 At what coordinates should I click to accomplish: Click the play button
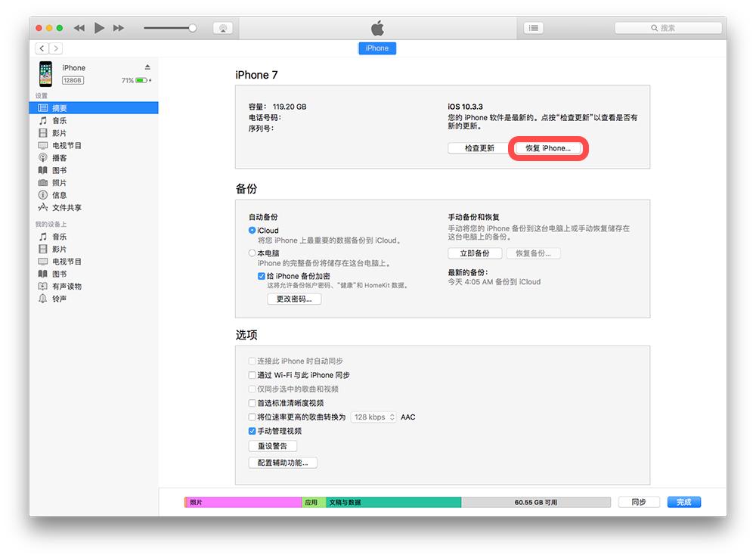[x=99, y=28]
